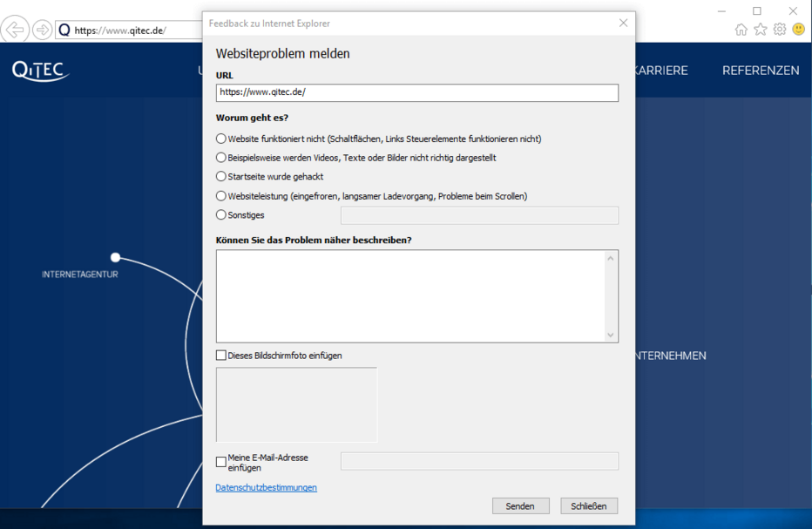The height and width of the screenshot is (529, 812).
Task: Open the REFERENZEN menu on the website
Action: point(761,71)
